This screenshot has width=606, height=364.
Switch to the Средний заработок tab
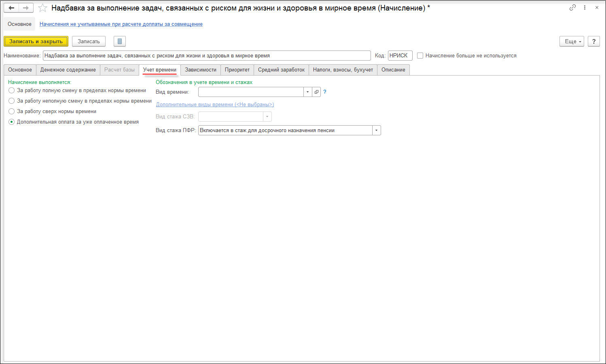point(282,70)
